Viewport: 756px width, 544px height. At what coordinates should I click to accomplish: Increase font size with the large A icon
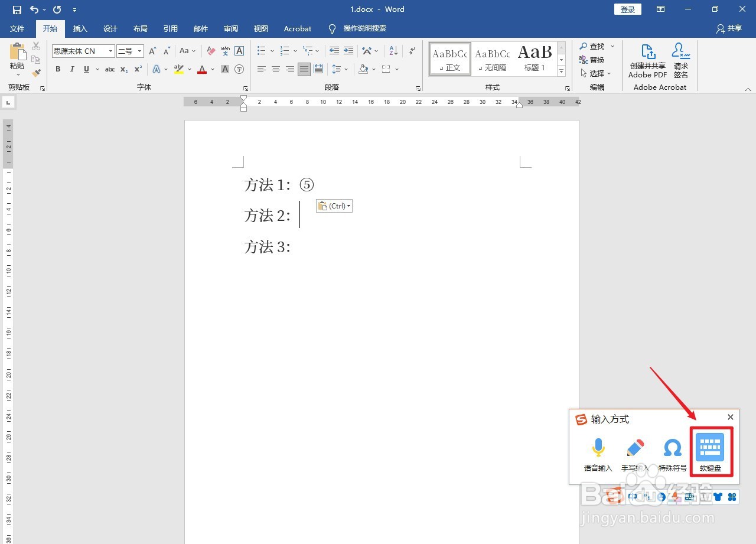coord(152,51)
